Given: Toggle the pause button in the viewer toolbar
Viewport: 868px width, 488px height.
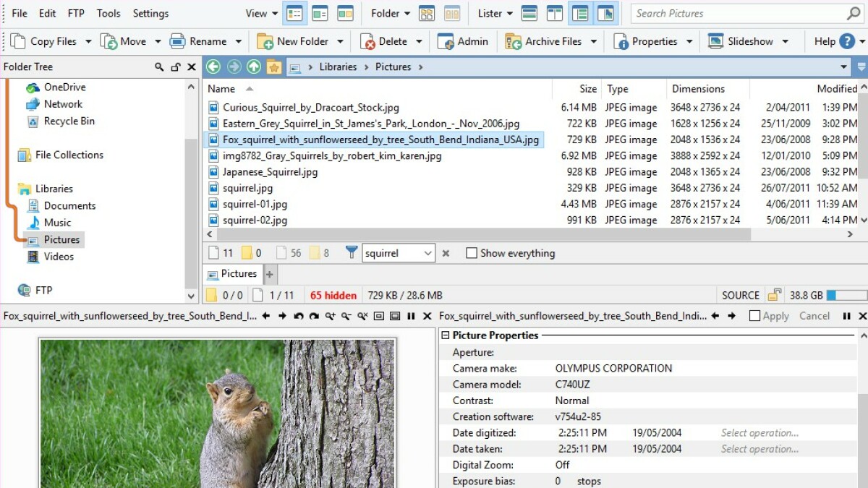Looking at the screenshot, I should (411, 316).
